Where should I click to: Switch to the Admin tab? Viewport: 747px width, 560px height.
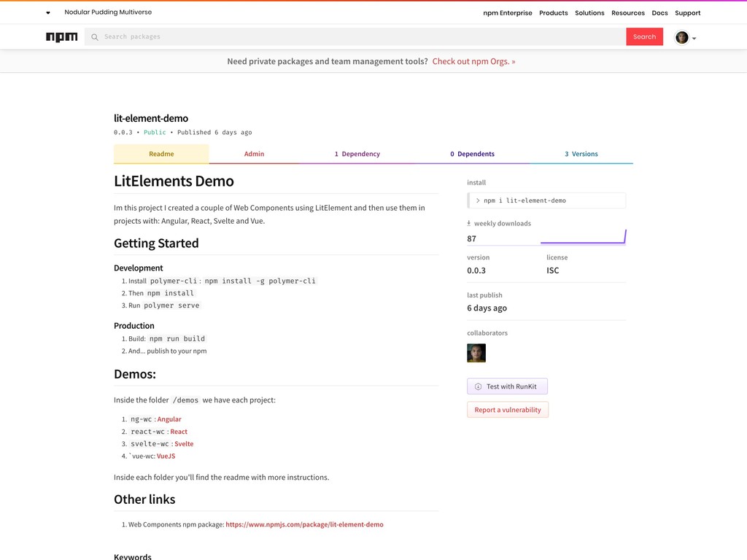click(x=254, y=154)
